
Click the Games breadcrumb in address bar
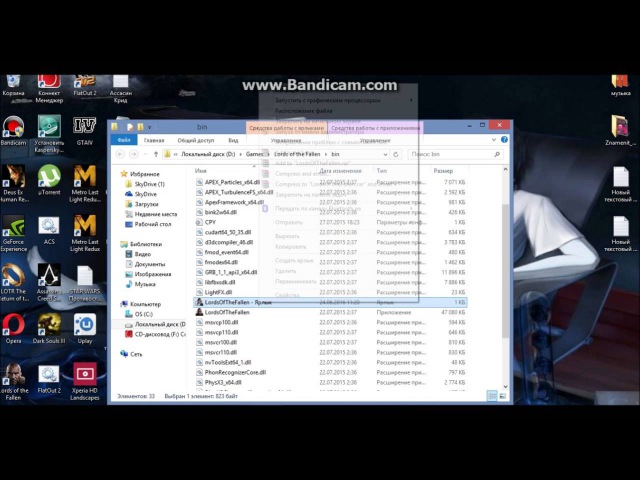pos(254,154)
